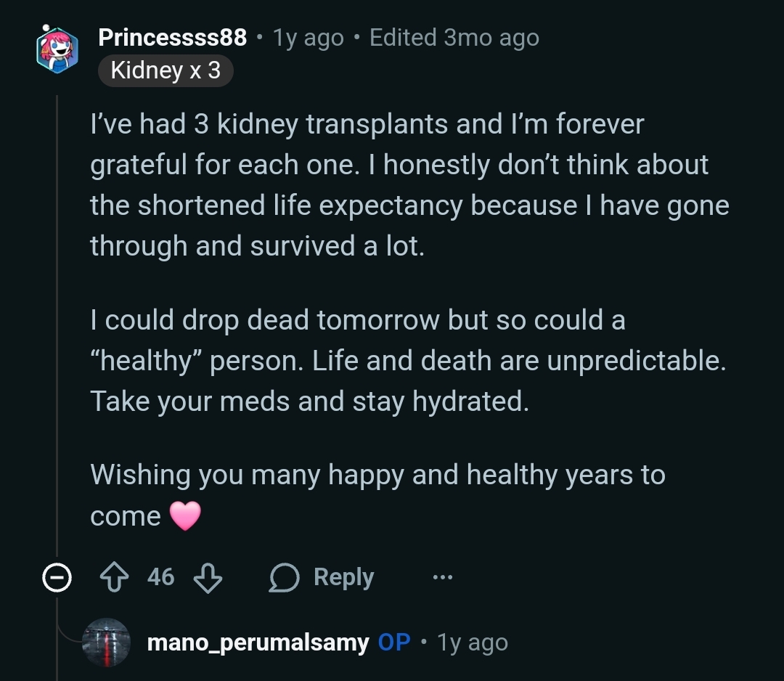Image resolution: width=784 pixels, height=681 pixels.
Task: Open Princessss88 username profile link
Action: tap(172, 38)
